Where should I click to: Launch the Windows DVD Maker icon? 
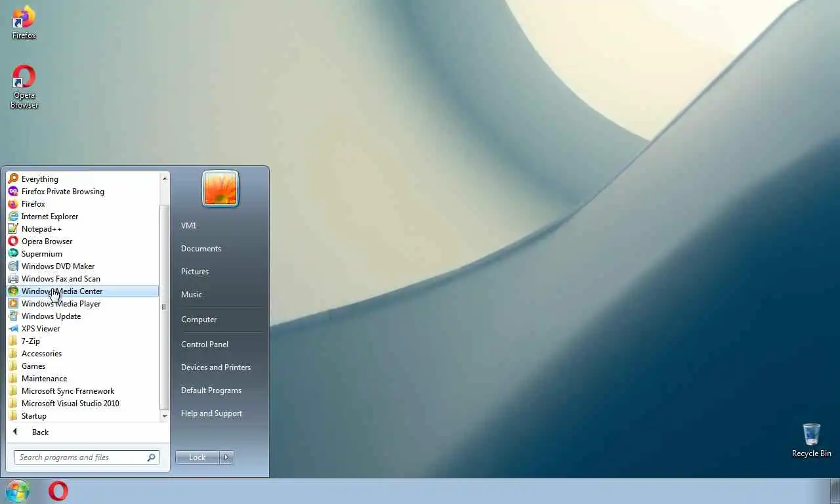click(13, 266)
